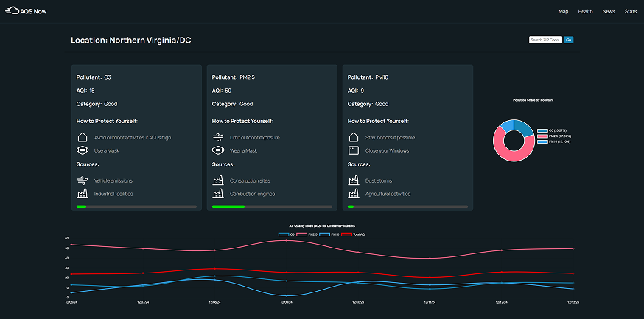Click the house icon in the O3 card
This screenshot has height=319, width=644.
tap(82, 137)
